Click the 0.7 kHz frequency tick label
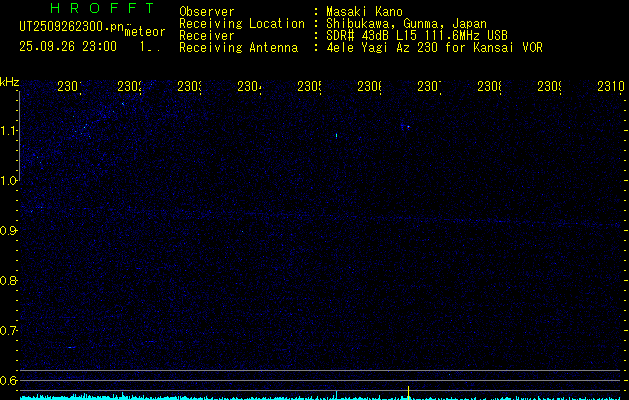Image resolution: width=629 pixels, height=400 pixels. tap(10, 331)
